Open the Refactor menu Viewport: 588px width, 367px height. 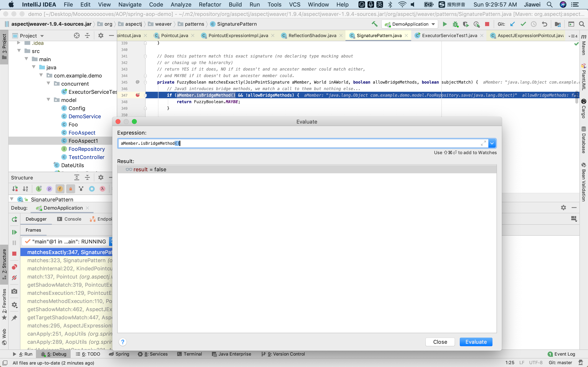point(210,4)
